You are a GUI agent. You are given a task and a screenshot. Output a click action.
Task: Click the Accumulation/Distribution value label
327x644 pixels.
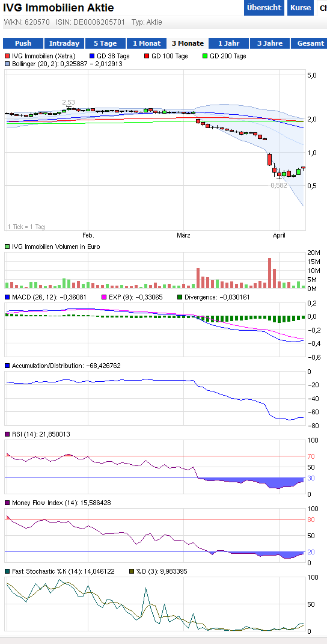(66, 366)
